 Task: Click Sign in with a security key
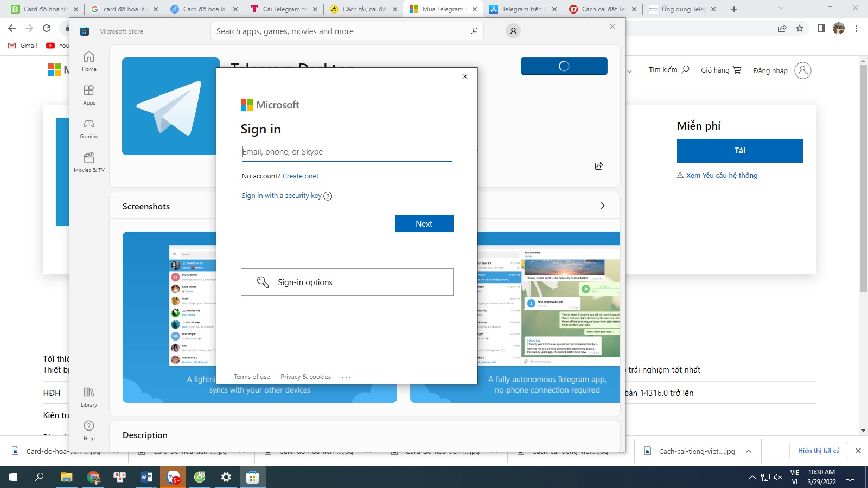[282, 196]
